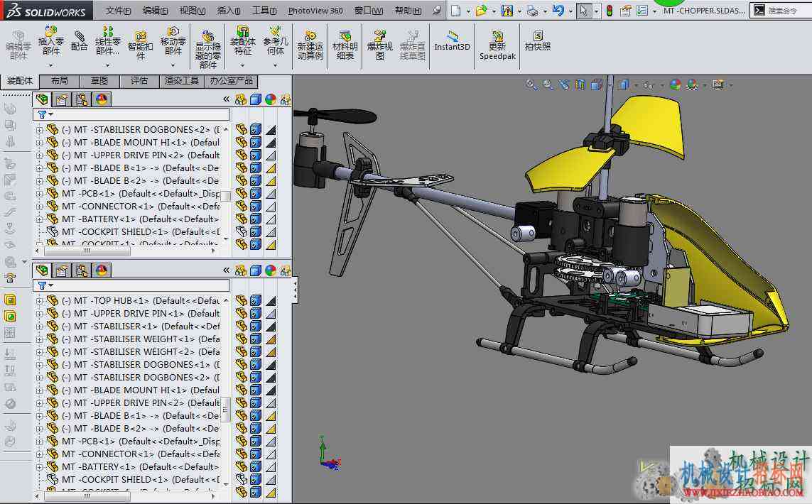The height and width of the screenshot is (504, 812).
Task: Toggle hide/show for MT -BATTERY<1> in lower tree
Action: (x=242, y=467)
